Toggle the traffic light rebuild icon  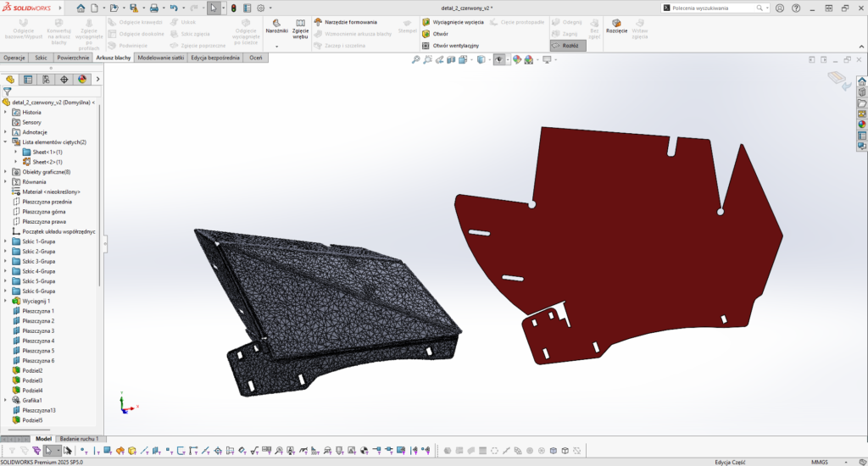coord(234,8)
